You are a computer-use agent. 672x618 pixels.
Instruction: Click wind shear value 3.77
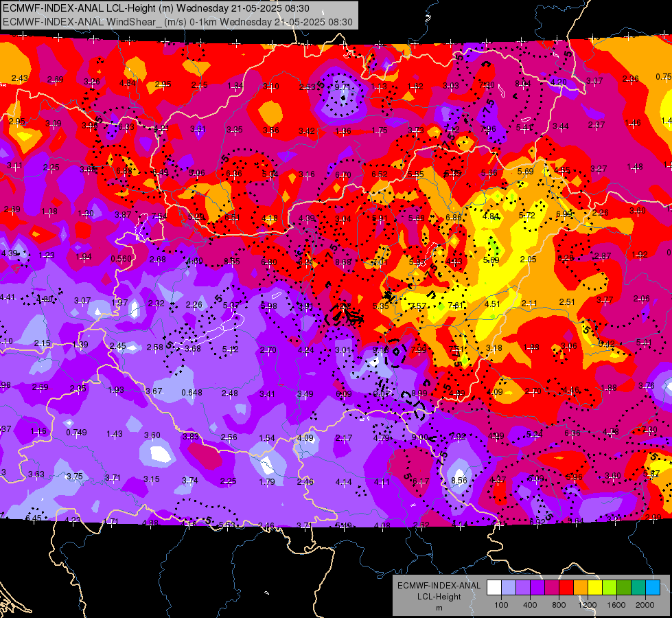[x=605, y=300]
